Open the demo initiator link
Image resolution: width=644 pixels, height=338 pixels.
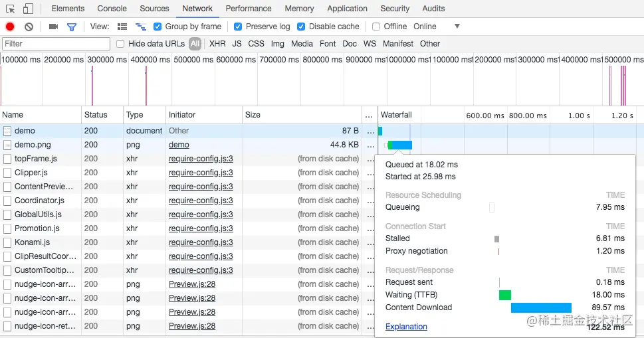point(179,145)
